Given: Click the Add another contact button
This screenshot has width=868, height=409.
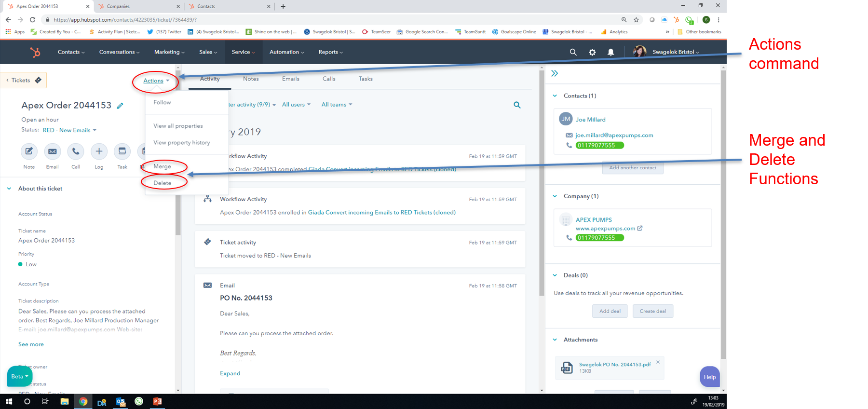Looking at the screenshot, I should point(633,168).
